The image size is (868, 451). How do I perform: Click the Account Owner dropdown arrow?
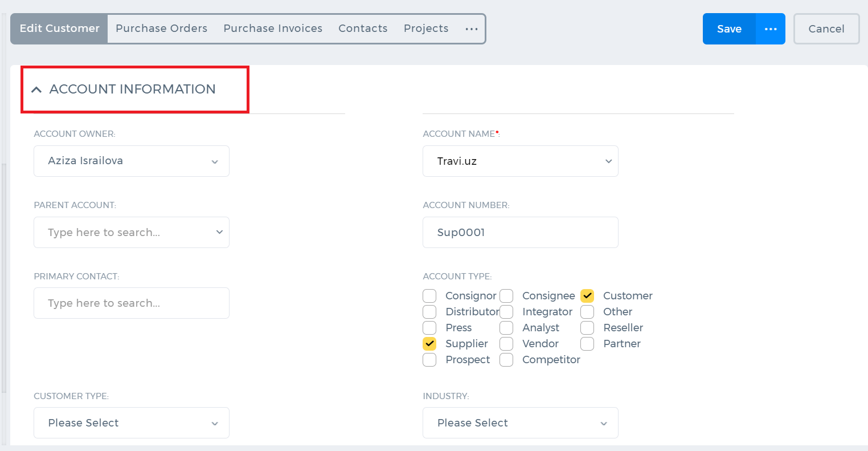coord(215,161)
